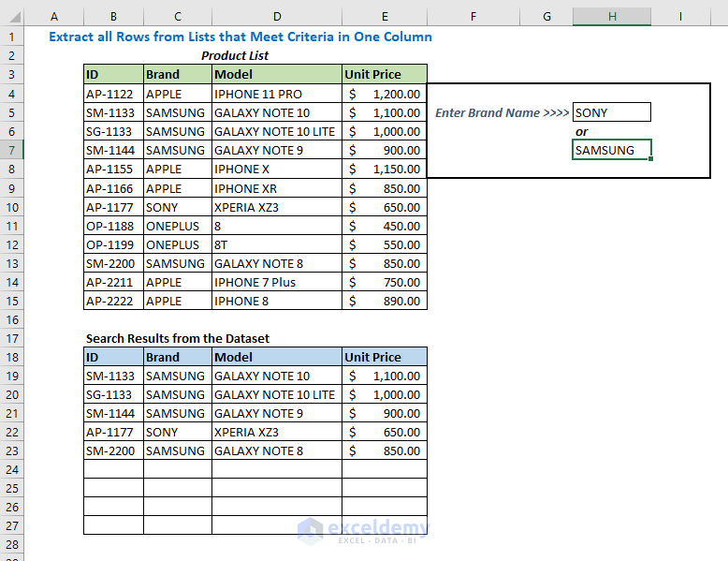
Task: Select the 890.00 price cell
Action: point(385,301)
